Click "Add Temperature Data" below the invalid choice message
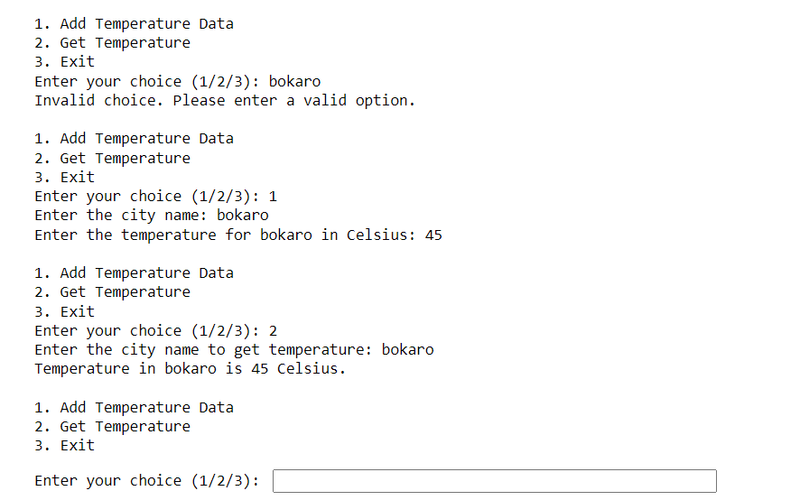The height and width of the screenshot is (498, 800). [x=134, y=139]
